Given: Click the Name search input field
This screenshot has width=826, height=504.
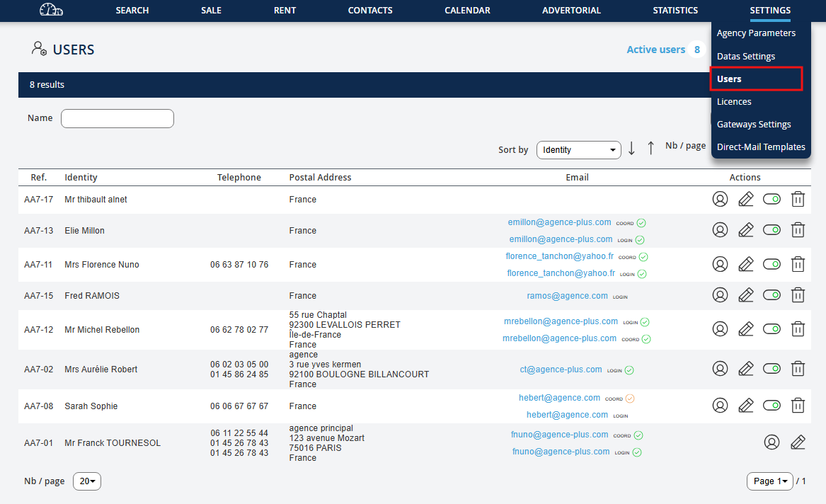Looking at the screenshot, I should coord(117,119).
